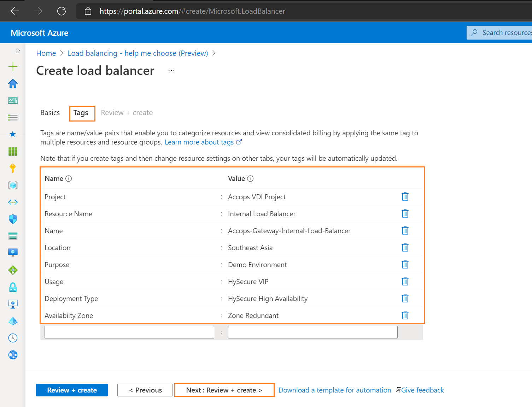
Task: Open the clock Recent icon
Action: [x=13, y=338]
